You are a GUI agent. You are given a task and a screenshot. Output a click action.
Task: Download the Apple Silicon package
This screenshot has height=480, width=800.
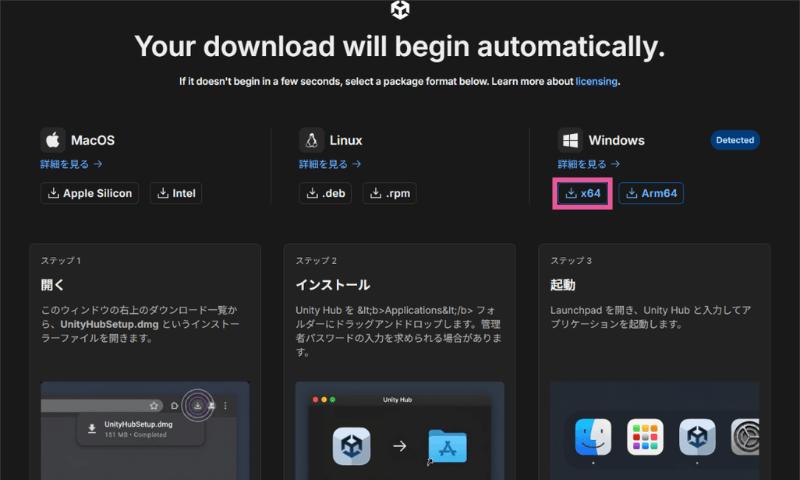point(90,193)
